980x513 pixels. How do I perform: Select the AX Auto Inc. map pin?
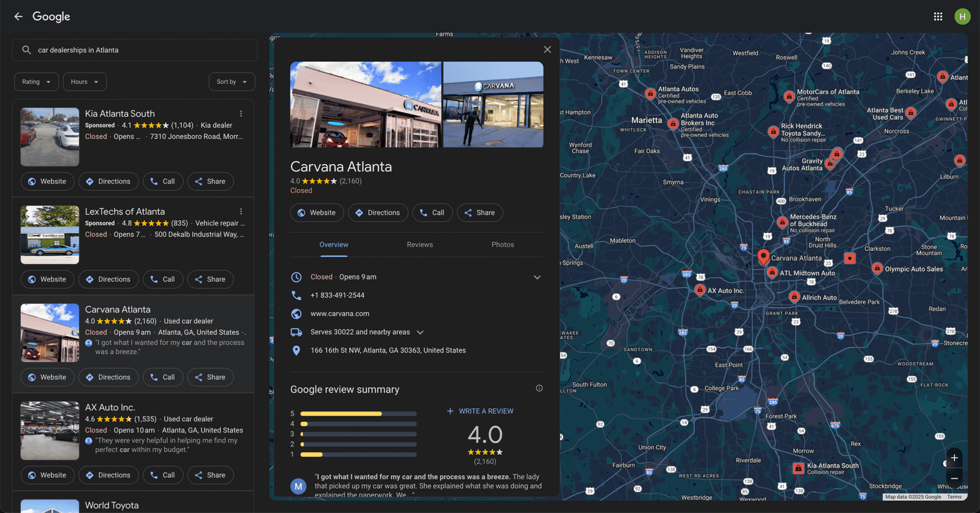[x=700, y=290]
